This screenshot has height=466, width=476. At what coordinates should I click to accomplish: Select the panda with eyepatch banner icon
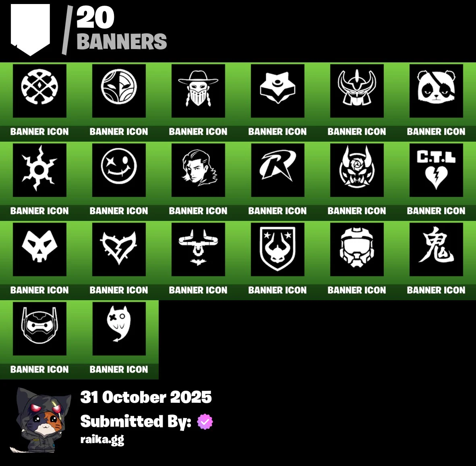tap(436, 91)
